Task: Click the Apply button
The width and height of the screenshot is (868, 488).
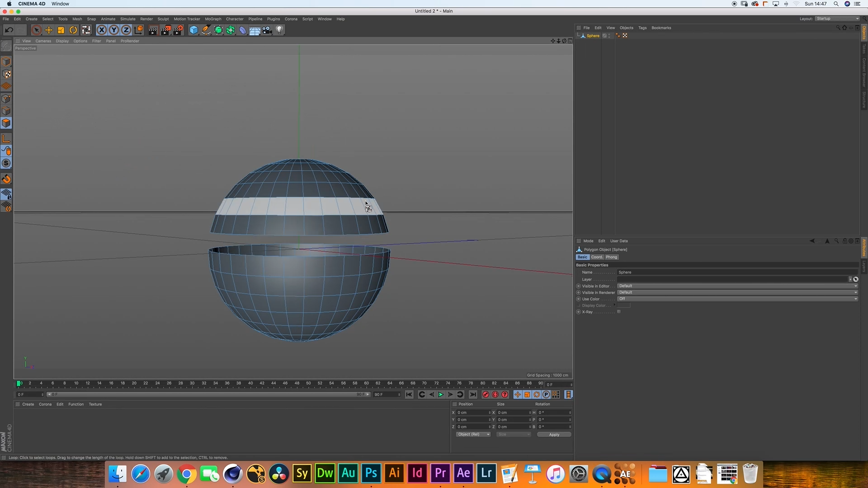Action: (554, 435)
